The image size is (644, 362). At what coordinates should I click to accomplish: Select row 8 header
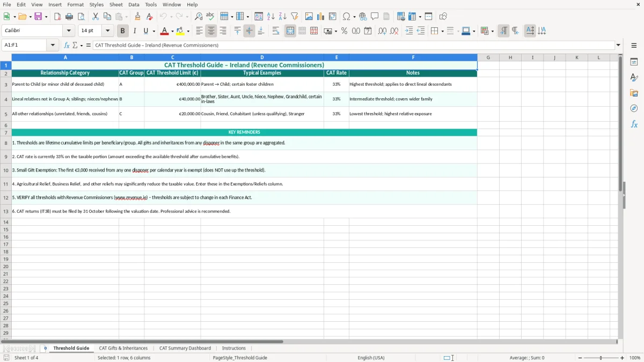[x=6, y=143]
